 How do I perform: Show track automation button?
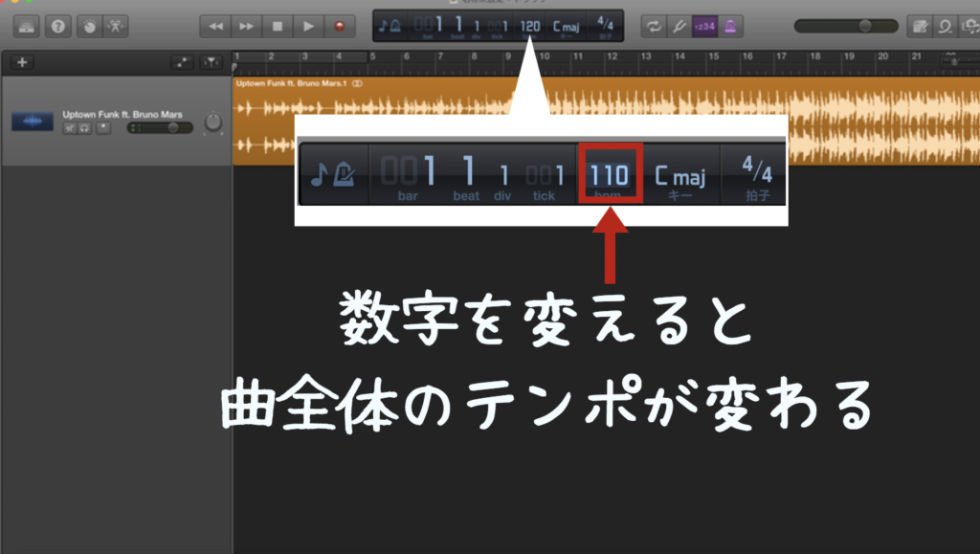pos(182,62)
